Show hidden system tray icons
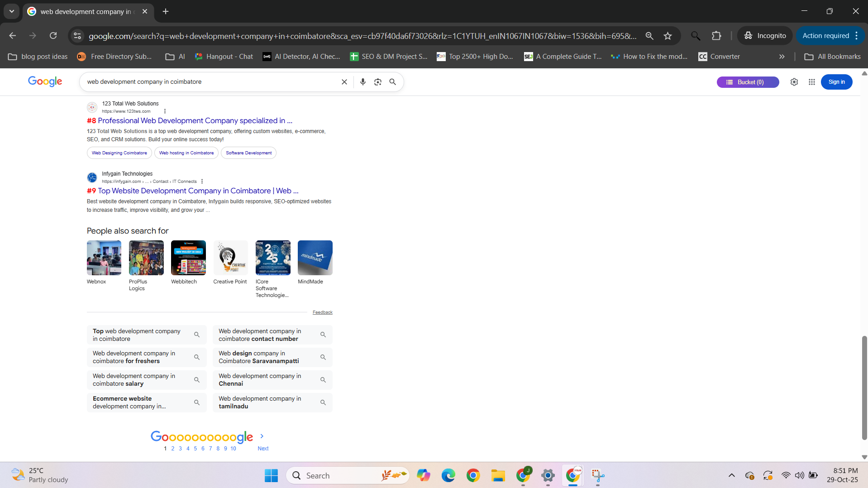Viewport: 868px width, 488px height. [x=731, y=475]
